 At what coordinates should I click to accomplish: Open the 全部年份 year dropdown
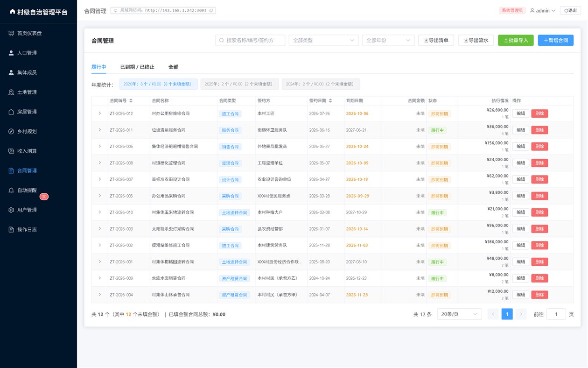point(388,40)
